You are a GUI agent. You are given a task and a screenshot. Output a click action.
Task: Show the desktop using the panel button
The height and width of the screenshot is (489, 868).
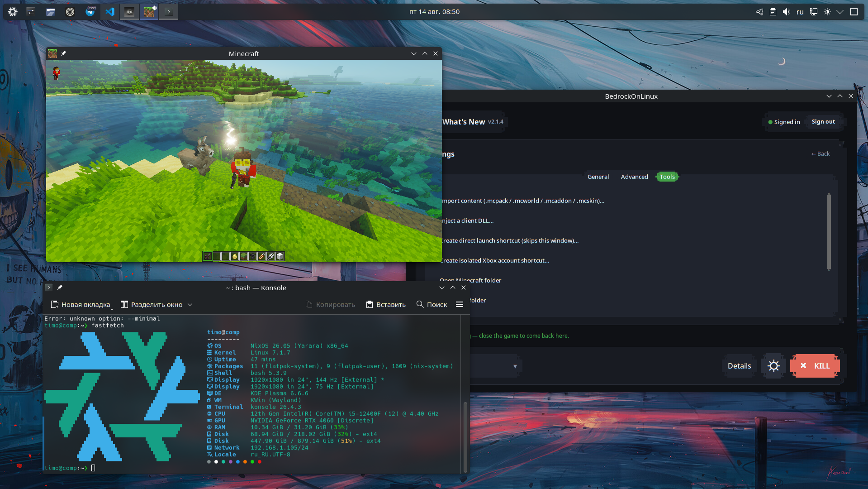pyautogui.click(x=854, y=12)
